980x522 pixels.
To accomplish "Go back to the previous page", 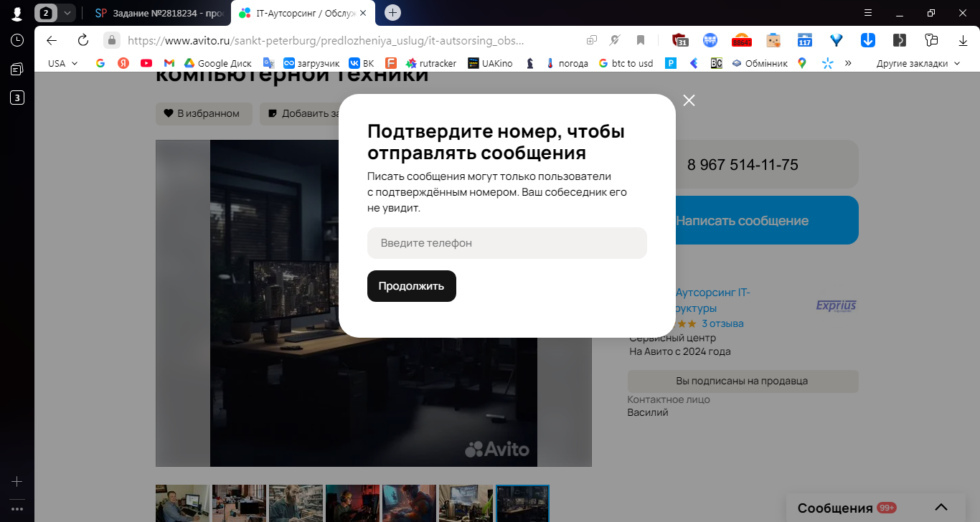I will pos(52,40).
